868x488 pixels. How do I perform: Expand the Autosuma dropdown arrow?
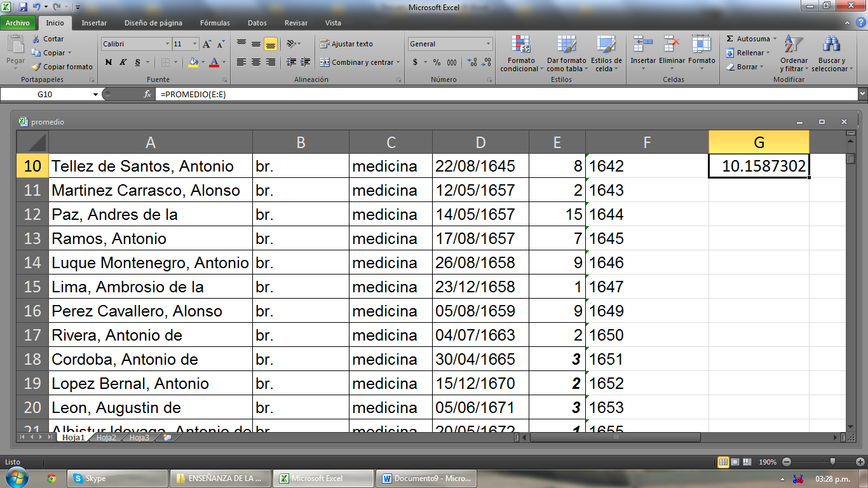(x=775, y=39)
